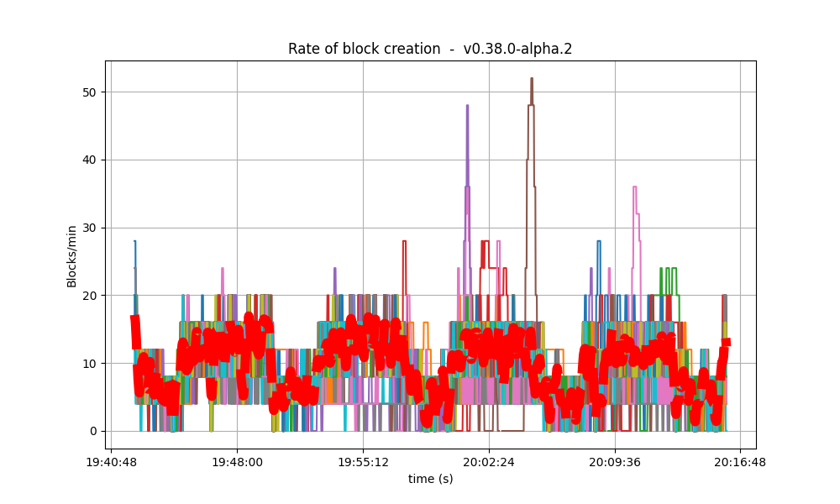840x504 pixels.
Task: Click the 0 mark on the y-axis
Action: (95, 430)
